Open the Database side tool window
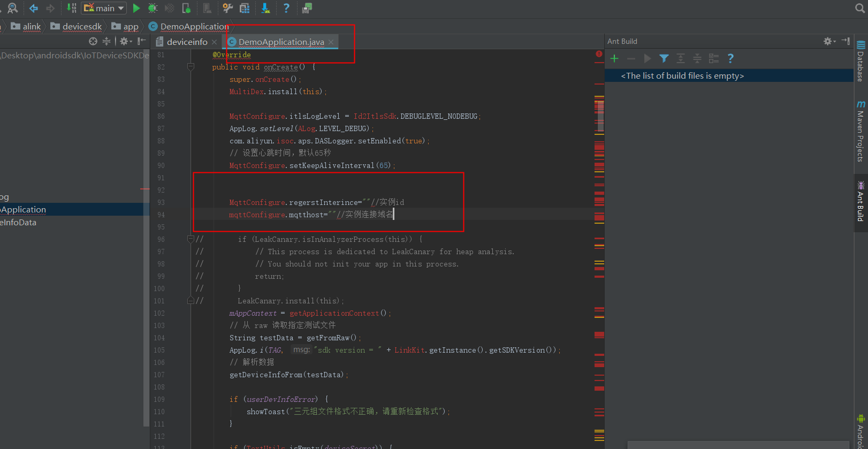The image size is (868, 449). (861, 61)
